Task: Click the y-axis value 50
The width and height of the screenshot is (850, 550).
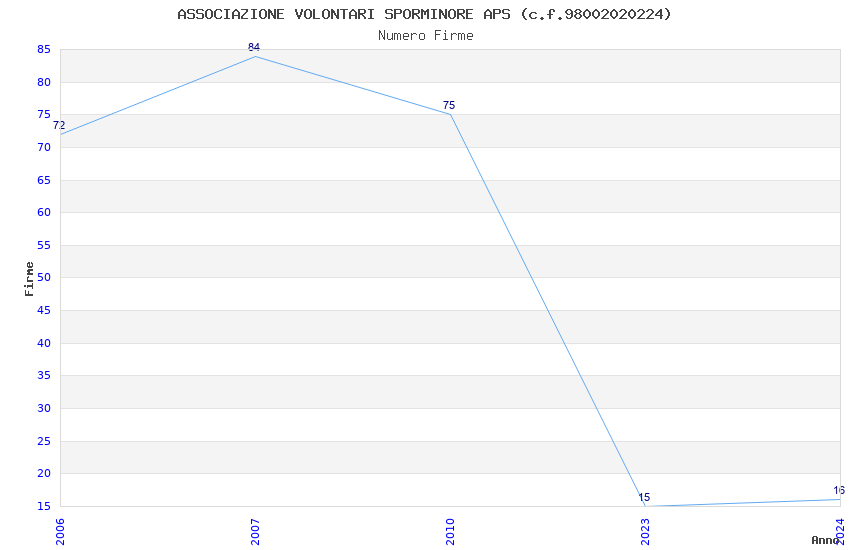Action: pyautogui.click(x=44, y=277)
